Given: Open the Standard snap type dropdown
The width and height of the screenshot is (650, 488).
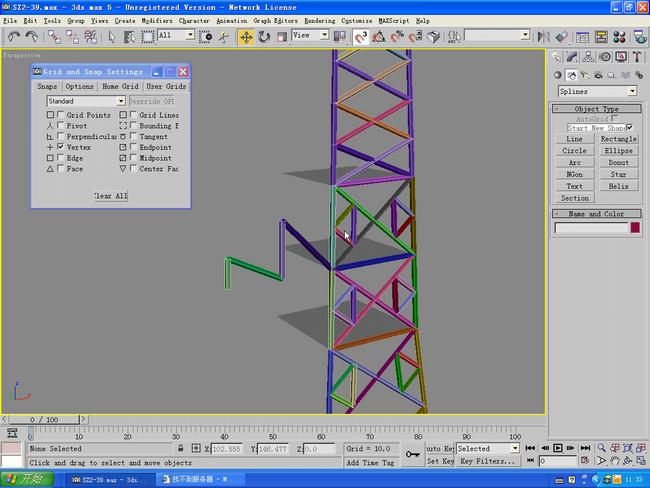Looking at the screenshot, I should [86, 101].
